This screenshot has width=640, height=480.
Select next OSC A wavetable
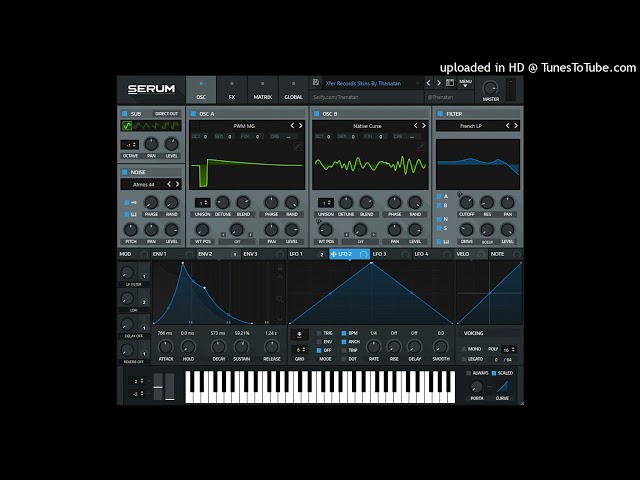(x=301, y=126)
